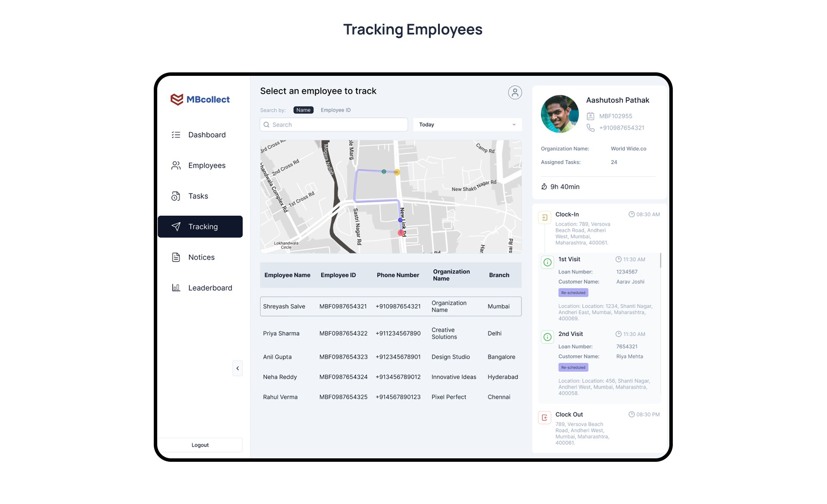Switch search-by to Employee ID
Image resolution: width=827 pixels, height=504 pixels.
(x=336, y=110)
